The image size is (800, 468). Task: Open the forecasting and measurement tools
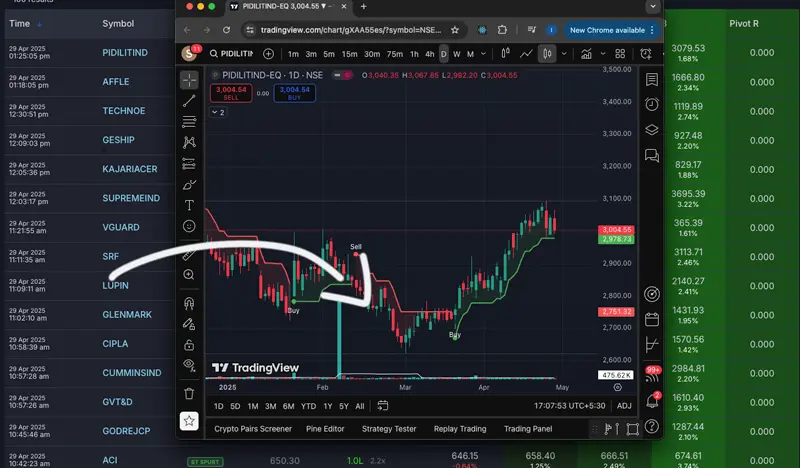pyautogui.click(x=189, y=163)
